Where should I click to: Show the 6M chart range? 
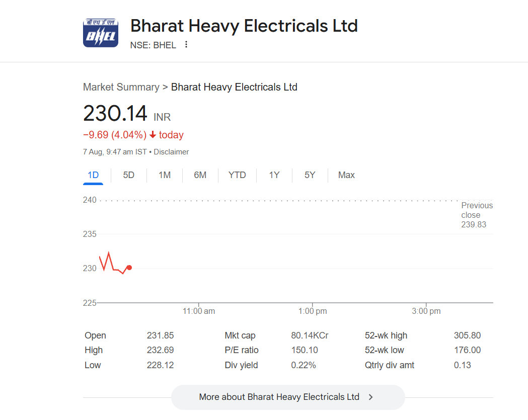pyautogui.click(x=200, y=175)
